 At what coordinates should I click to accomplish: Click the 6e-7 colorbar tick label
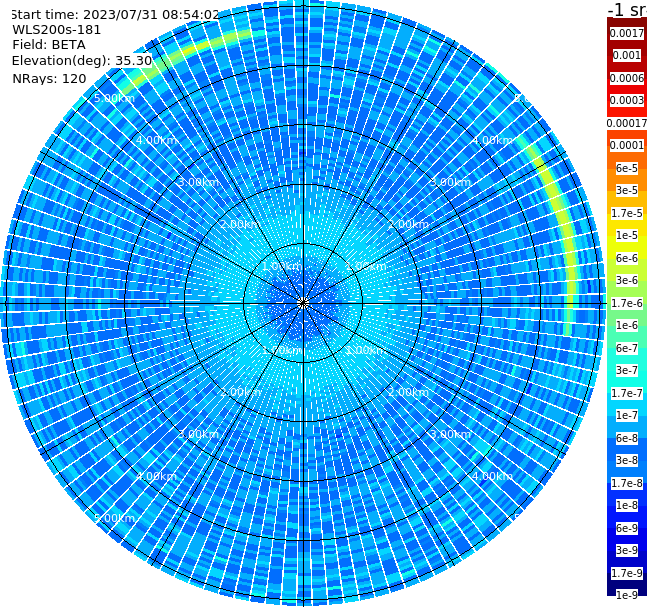click(627, 348)
